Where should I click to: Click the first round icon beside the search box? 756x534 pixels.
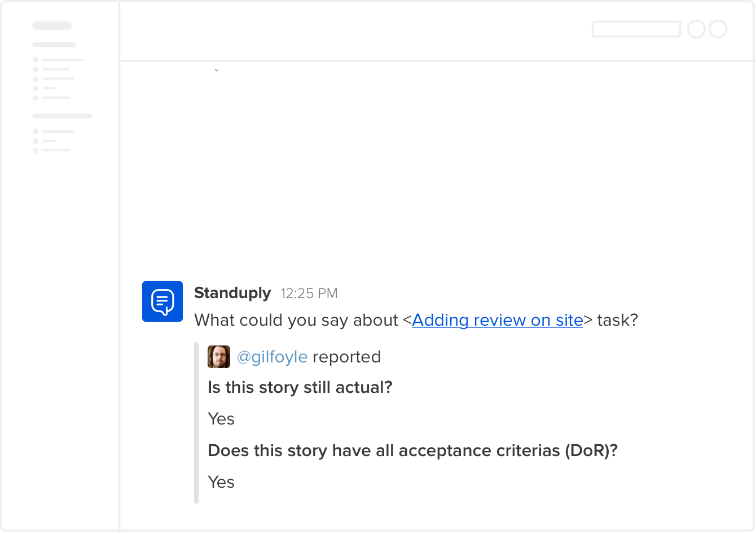pyautogui.click(x=697, y=29)
